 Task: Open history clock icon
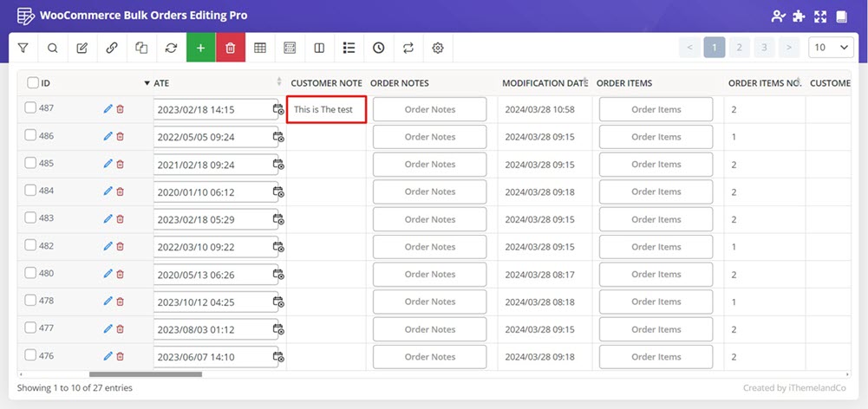[x=379, y=48]
